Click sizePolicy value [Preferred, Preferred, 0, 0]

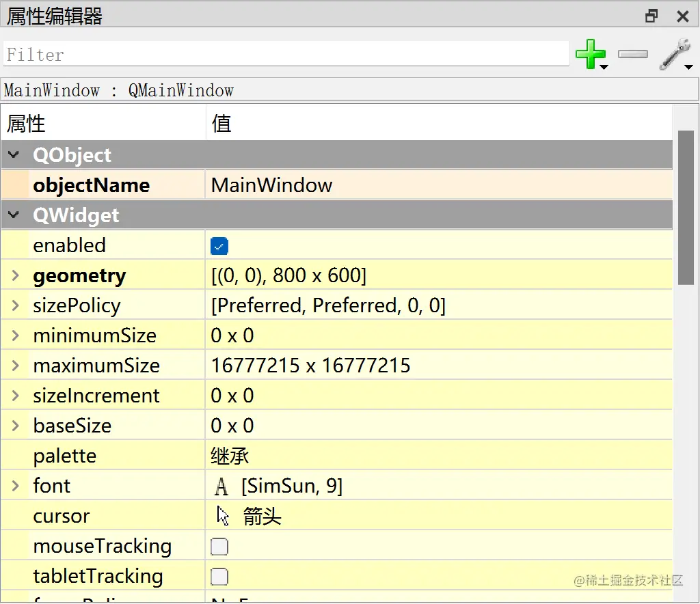tap(328, 305)
